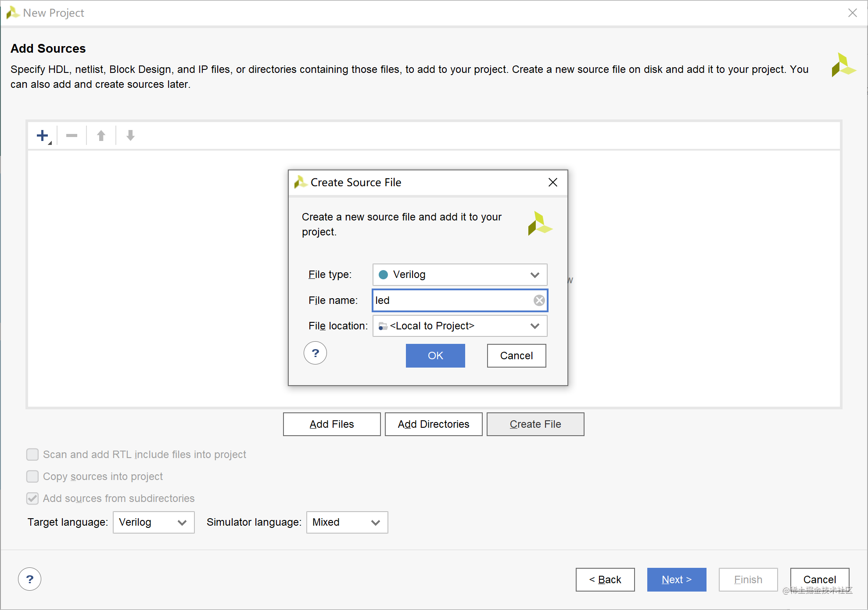Enable Scan and add RTL include files
This screenshot has width=868, height=610.
pos(32,455)
